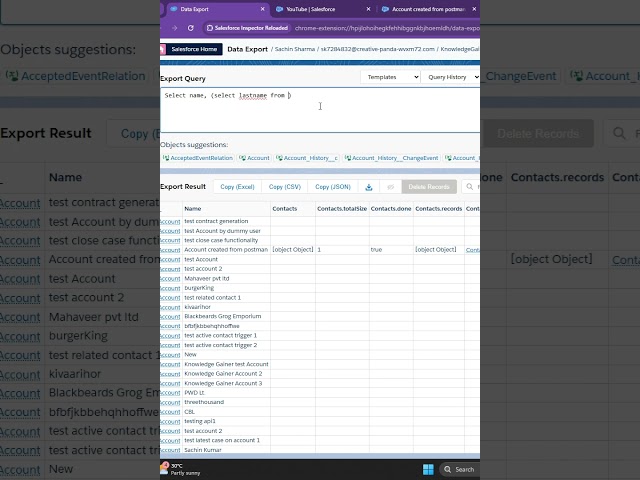Open the YouTube | Salesforce tab
640x480 pixels.
pyautogui.click(x=311, y=9)
